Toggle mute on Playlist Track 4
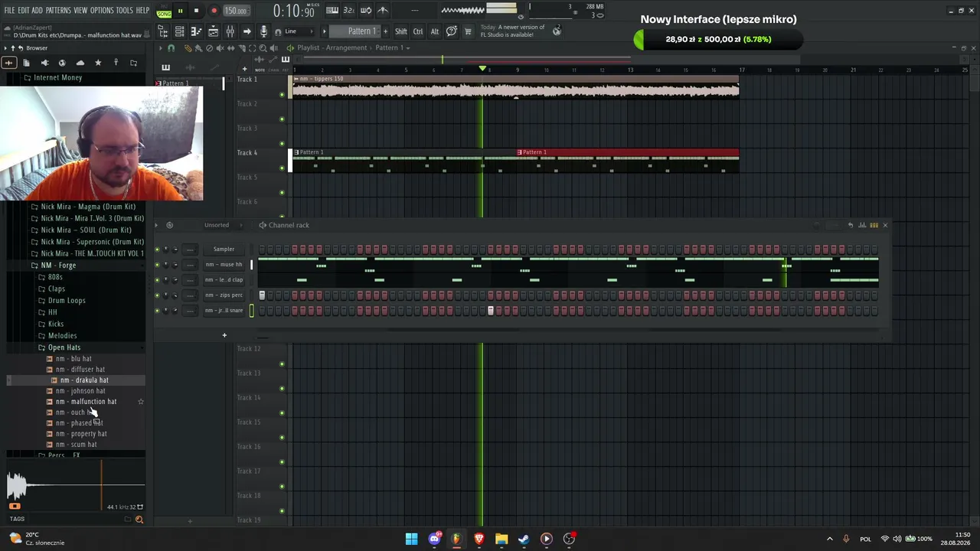Viewport: 980px width, 551px height. (282, 168)
